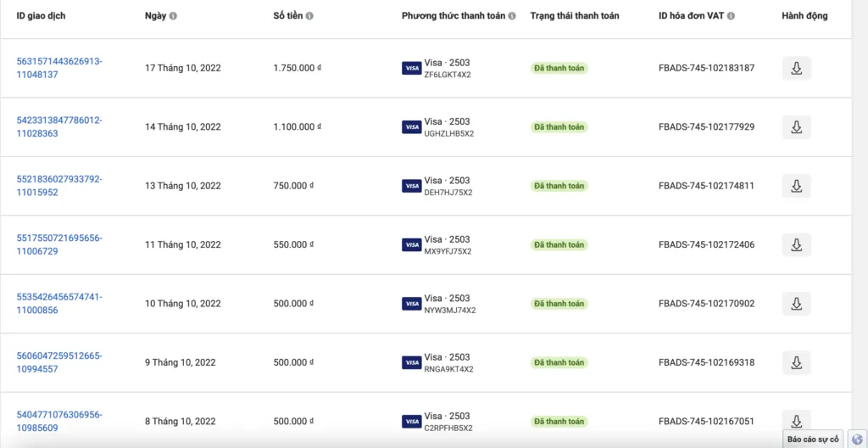The width and height of the screenshot is (868, 448).
Task: Click Visa logo for UGHZLHB5X2 payment
Action: pos(412,127)
